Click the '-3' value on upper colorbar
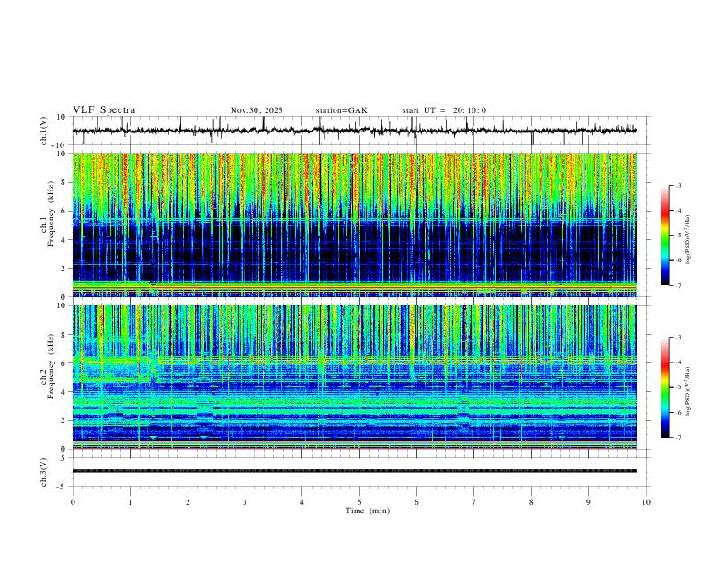Viewport: 728px width, 563px height. coord(677,186)
